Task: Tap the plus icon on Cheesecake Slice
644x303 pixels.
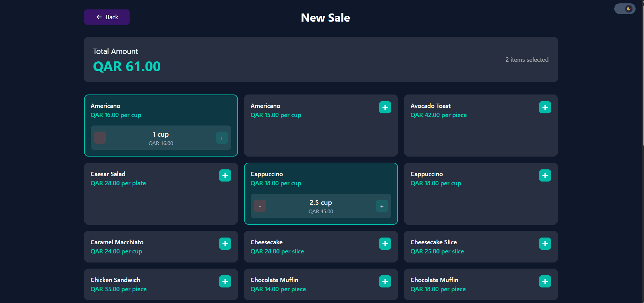Action: [x=545, y=244]
